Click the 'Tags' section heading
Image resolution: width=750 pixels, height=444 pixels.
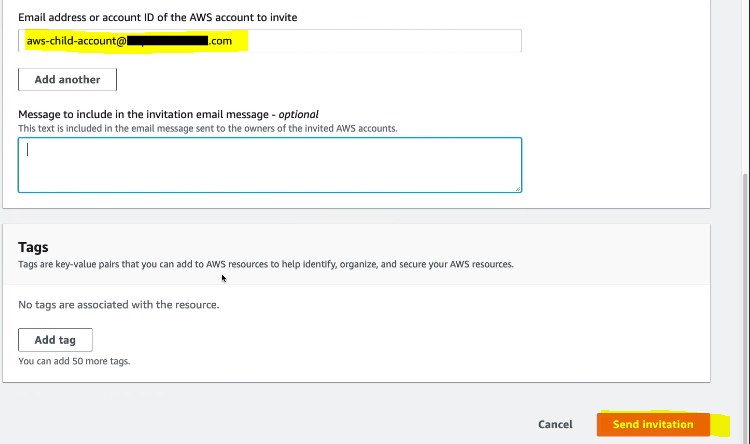(x=33, y=247)
